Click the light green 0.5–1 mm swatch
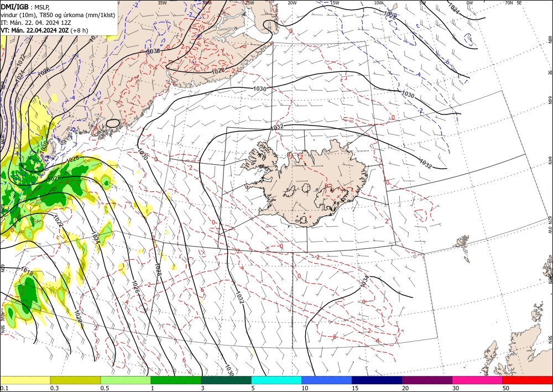553x392 pixels. tap(126, 380)
